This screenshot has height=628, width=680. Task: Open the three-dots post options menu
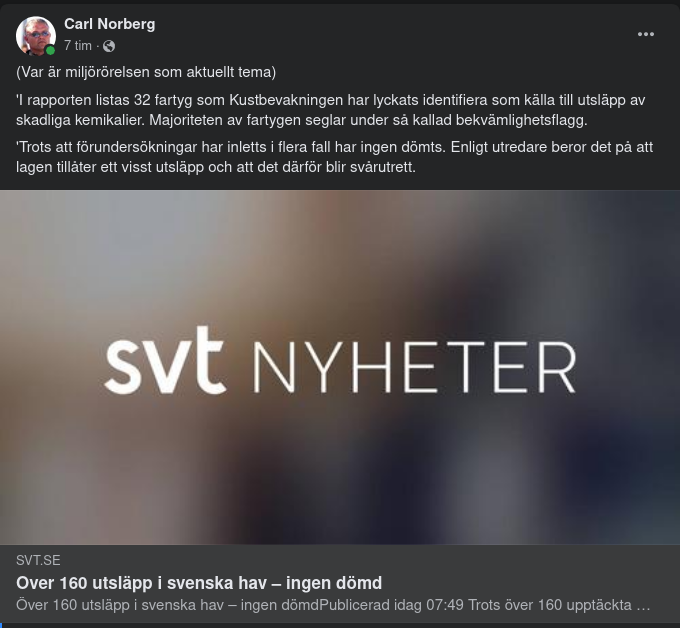coord(646,34)
